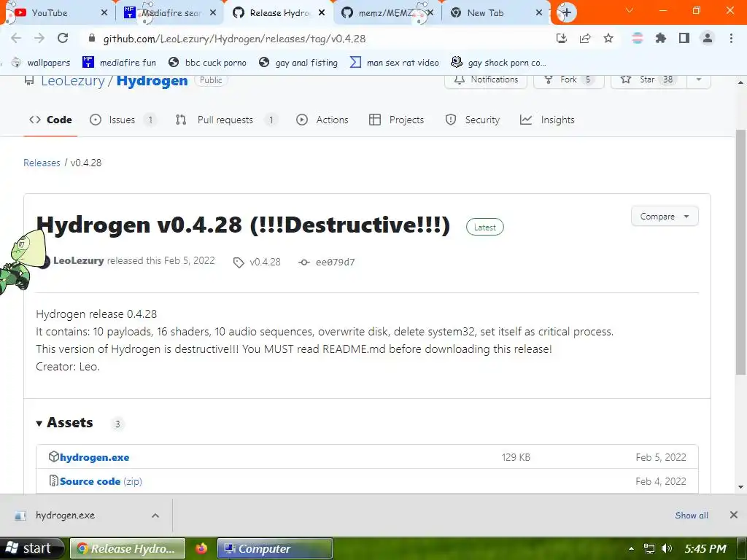Click Show all downloads
Screen dimensions: 747x560
[x=692, y=516]
